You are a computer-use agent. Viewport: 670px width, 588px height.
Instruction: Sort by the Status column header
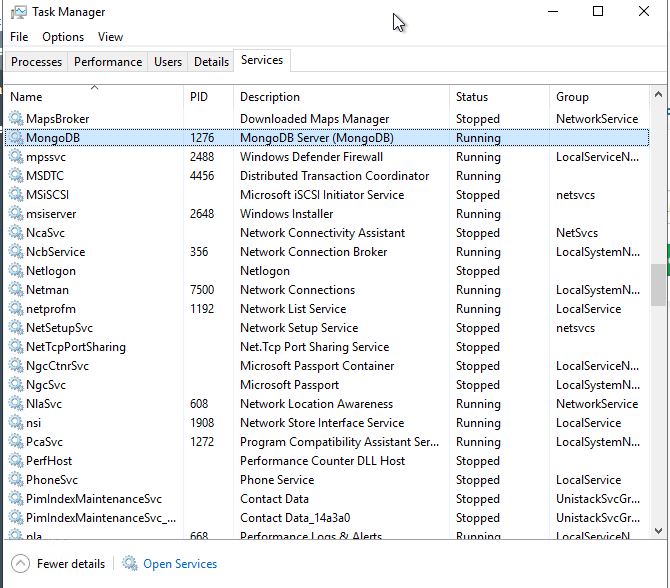click(499, 97)
